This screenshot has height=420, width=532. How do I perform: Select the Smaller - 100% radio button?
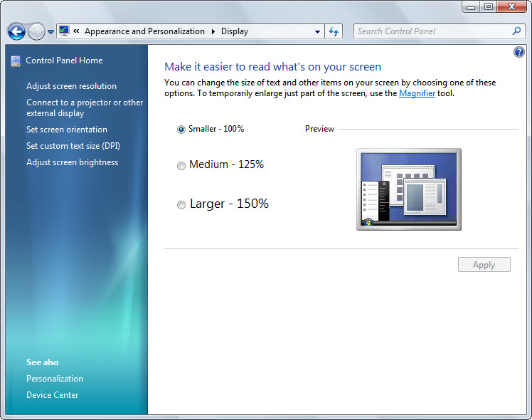[181, 130]
